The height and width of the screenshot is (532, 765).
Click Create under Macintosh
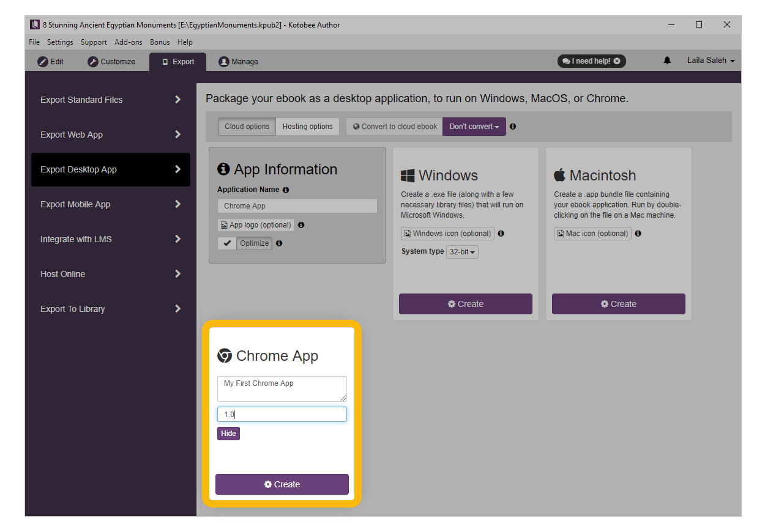(x=619, y=304)
